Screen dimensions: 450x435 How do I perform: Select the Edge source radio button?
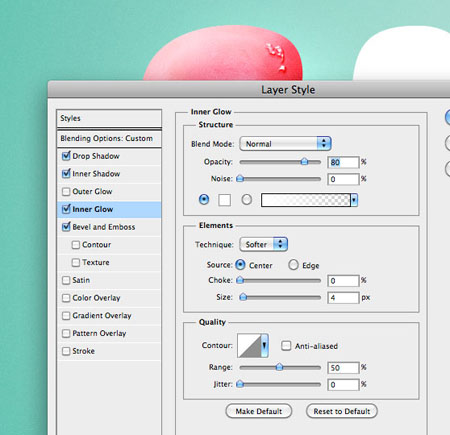tap(293, 265)
